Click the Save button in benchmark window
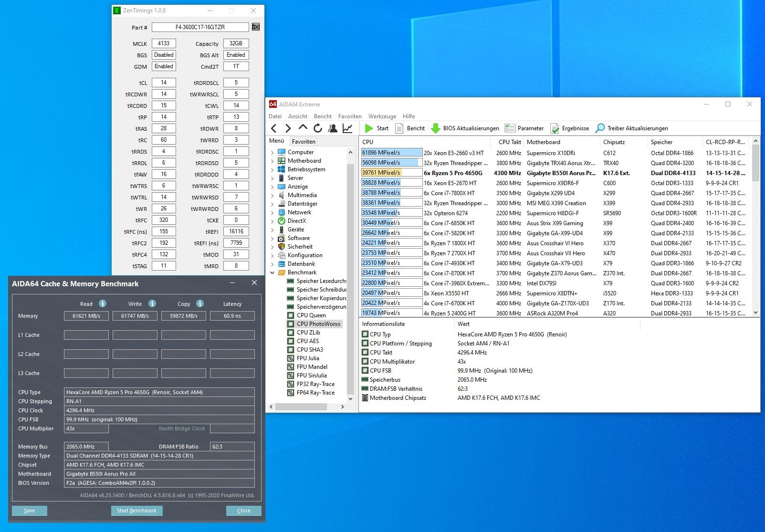 coord(30,511)
